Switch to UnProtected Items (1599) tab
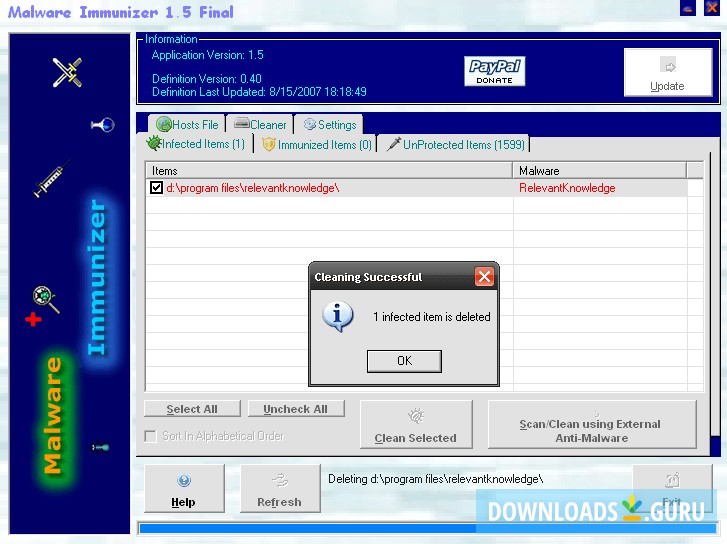The width and height of the screenshot is (727, 544). click(x=455, y=144)
